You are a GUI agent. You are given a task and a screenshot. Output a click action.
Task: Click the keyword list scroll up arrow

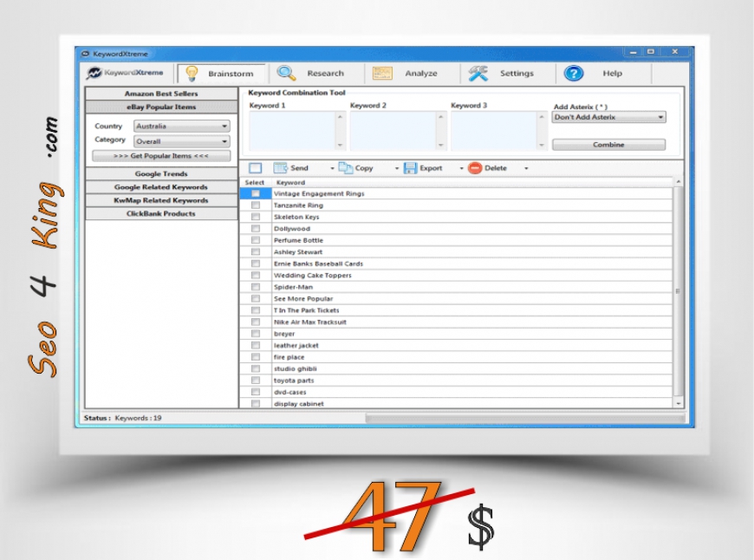[679, 181]
